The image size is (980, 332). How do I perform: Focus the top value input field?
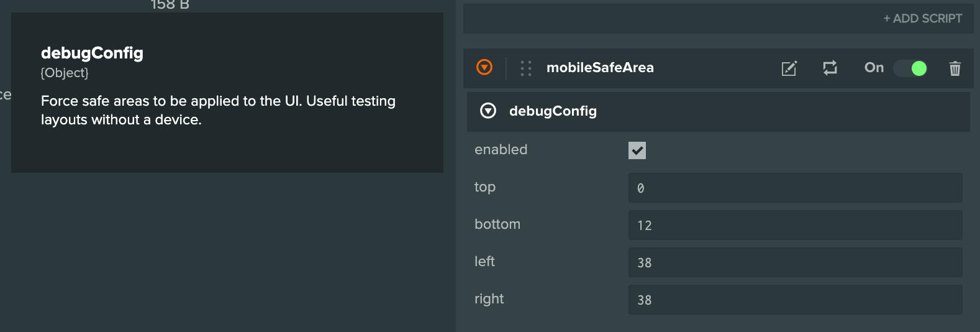795,188
